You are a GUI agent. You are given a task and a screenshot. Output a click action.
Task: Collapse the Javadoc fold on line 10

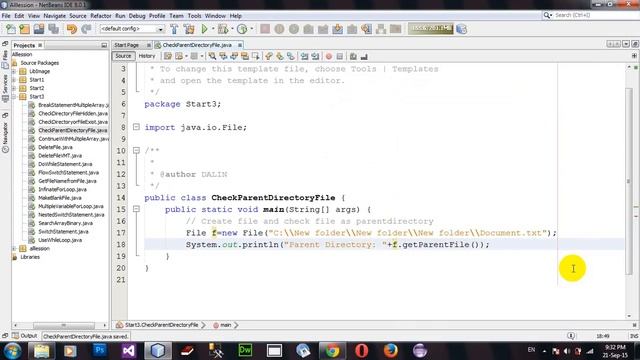[136, 151]
